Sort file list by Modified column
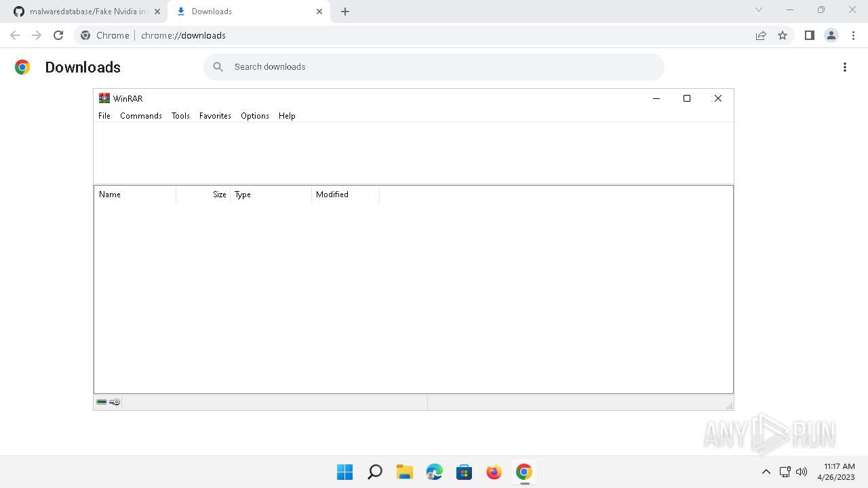This screenshot has height=488, width=868. click(x=346, y=195)
